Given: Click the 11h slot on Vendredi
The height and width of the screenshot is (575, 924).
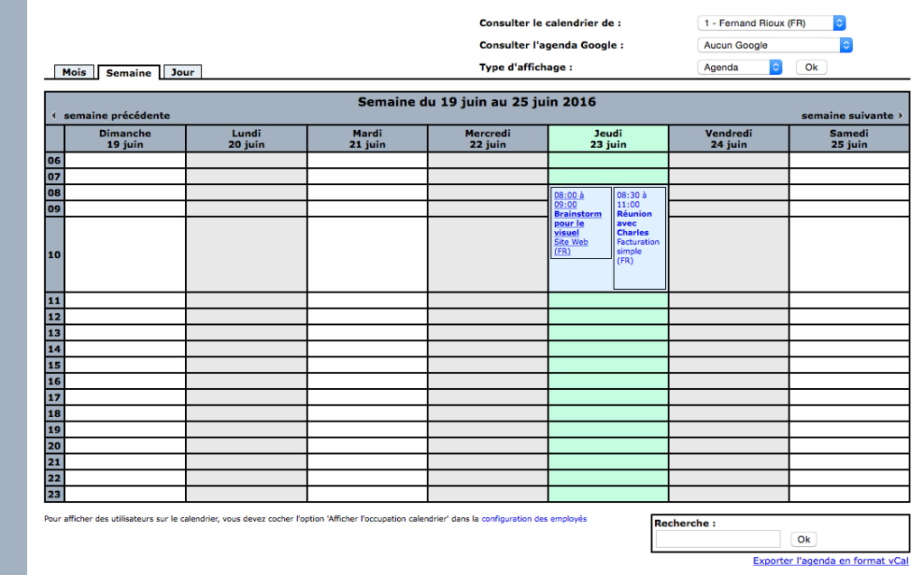Looking at the screenshot, I should click(x=728, y=300).
